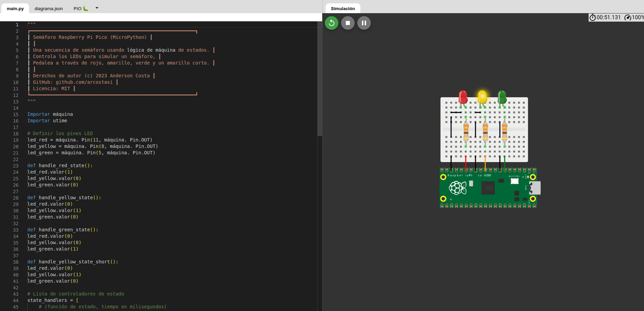Stop the running simulation
This screenshot has height=311, width=644.
point(347,23)
